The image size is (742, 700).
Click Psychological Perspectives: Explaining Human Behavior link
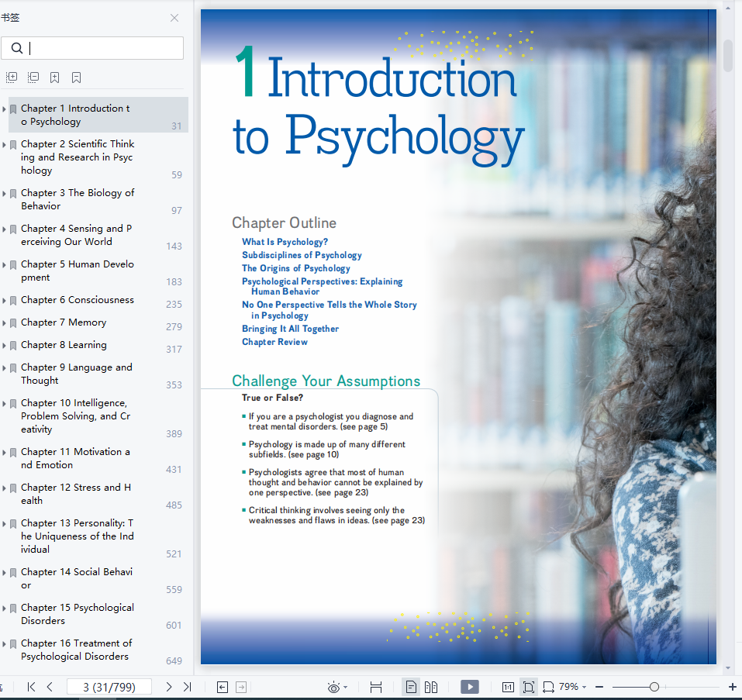(323, 286)
